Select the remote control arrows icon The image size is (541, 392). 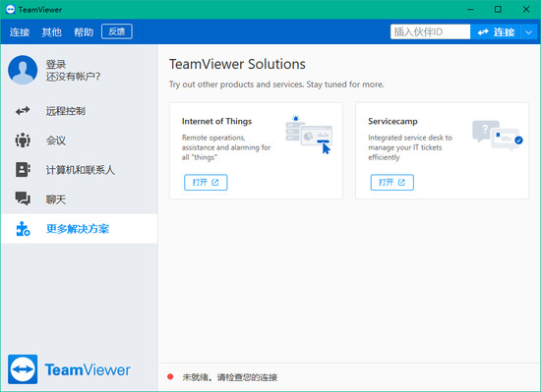pos(23,111)
